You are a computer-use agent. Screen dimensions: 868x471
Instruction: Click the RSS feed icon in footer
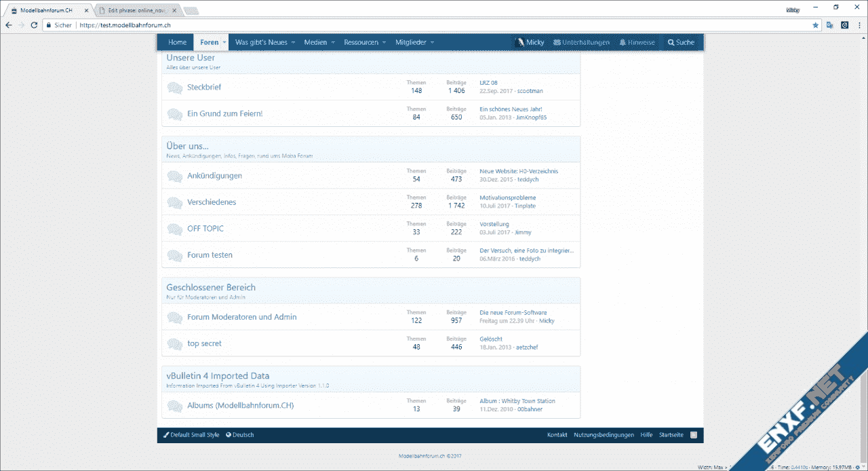(x=694, y=435)
